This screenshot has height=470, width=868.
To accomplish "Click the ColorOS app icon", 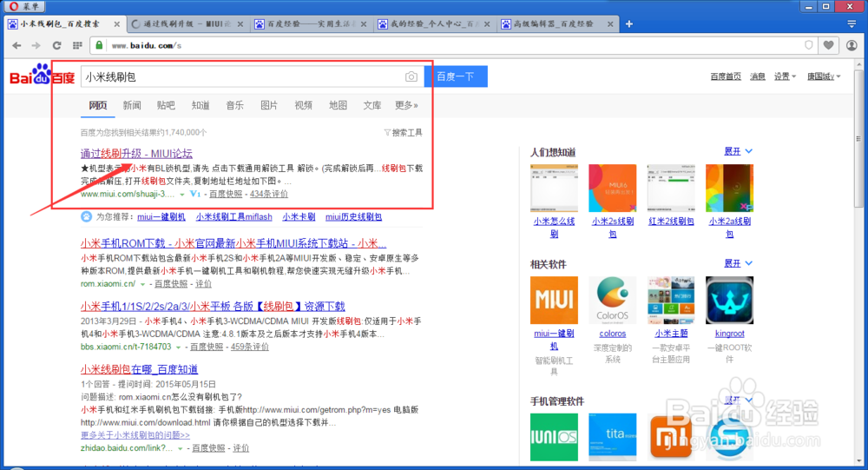I will (x=612, y=300).
